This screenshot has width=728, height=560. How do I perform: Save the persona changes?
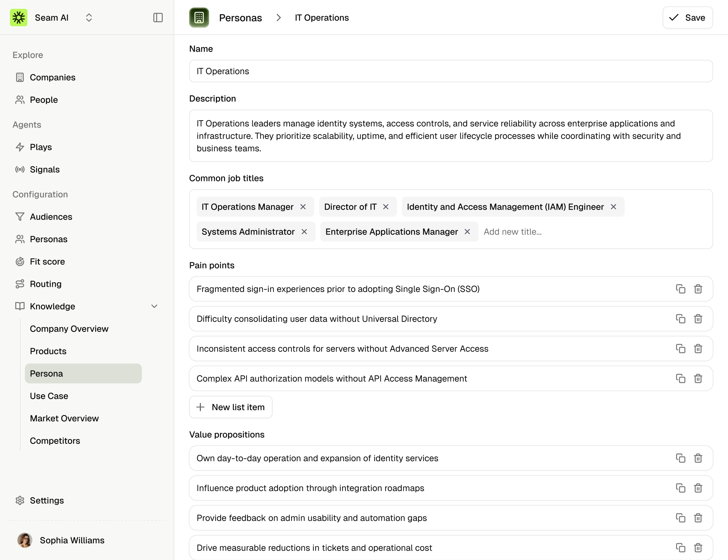[x=687, y=18]
